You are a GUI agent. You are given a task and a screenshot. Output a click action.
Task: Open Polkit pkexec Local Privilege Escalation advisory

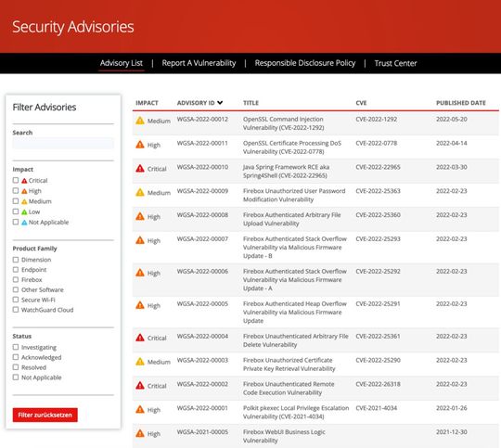coord(296,412)
